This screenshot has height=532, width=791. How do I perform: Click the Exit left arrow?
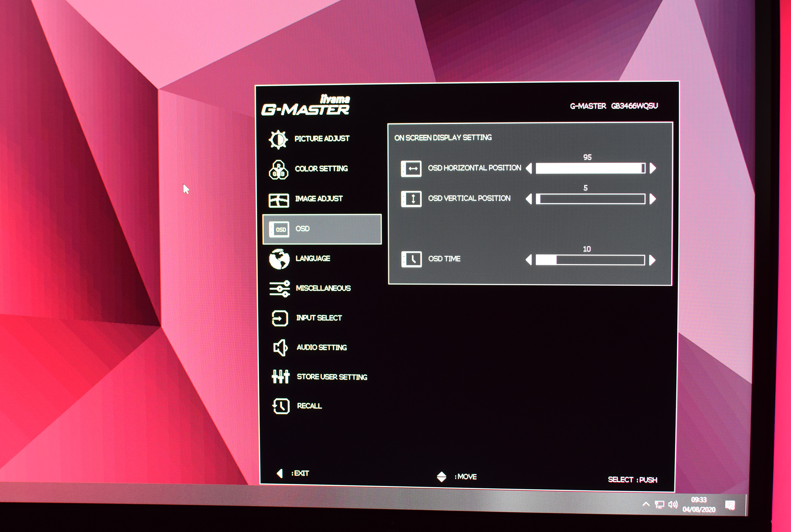coord(280,473)
